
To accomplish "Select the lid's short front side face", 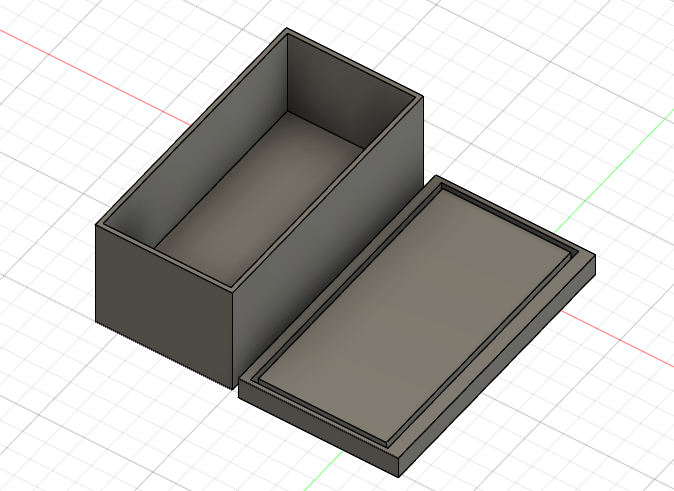I will pos(318,430).
